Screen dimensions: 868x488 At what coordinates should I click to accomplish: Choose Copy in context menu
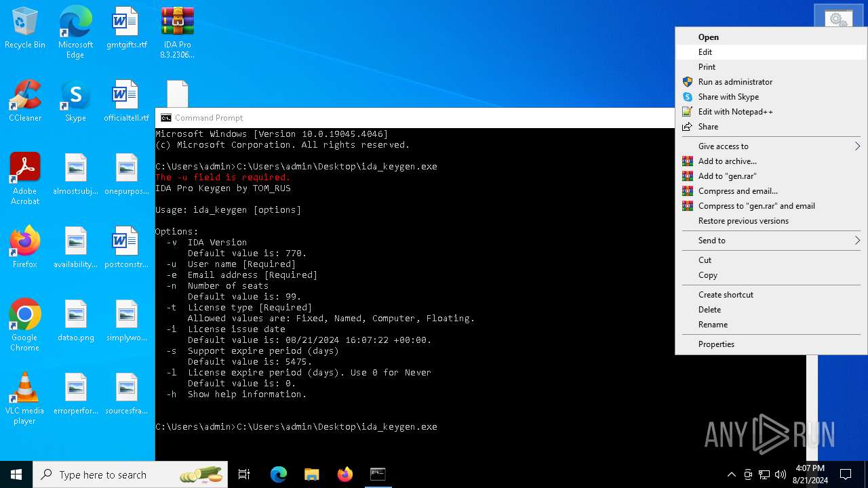point(771,275)
